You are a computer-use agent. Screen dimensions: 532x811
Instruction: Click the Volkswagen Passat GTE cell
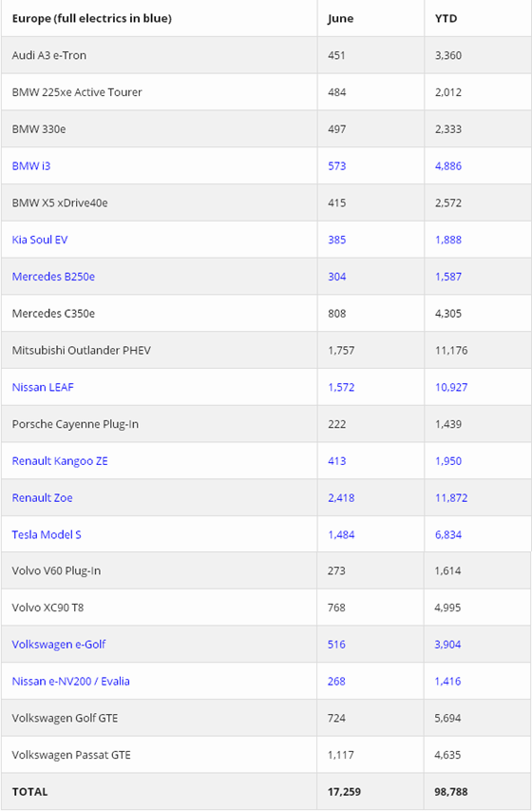tap(160, 755)
